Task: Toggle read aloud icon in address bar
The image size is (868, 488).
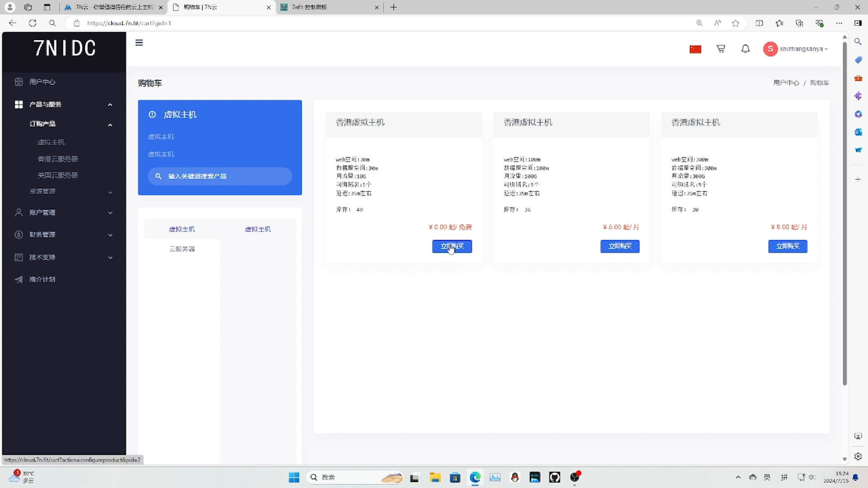Action: click(717, 23)
